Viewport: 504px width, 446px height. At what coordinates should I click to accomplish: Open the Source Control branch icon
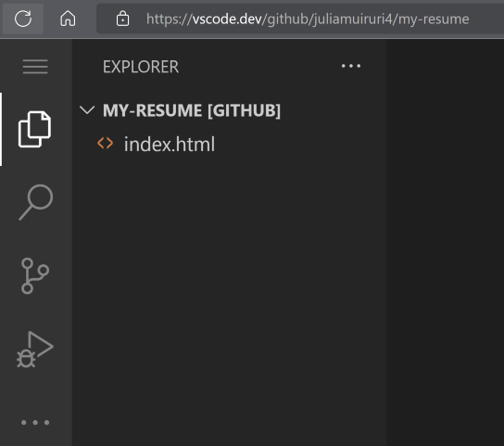[35, 275]
